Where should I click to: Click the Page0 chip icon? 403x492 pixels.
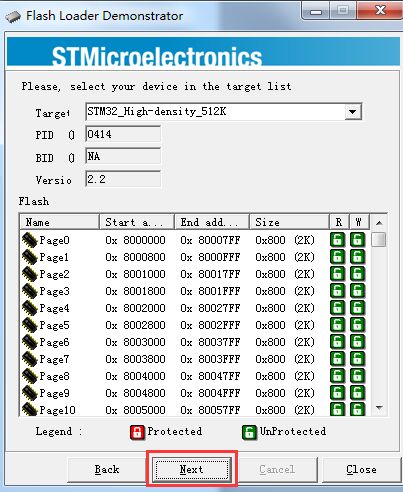tap(29, 240)
